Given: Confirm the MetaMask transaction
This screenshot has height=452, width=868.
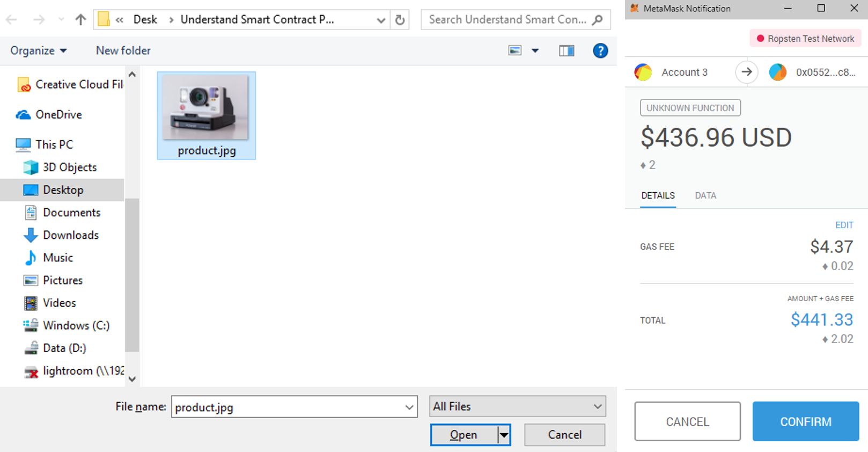Looking at the screenshot, I should pyautogui.click(x=806, y=421).
